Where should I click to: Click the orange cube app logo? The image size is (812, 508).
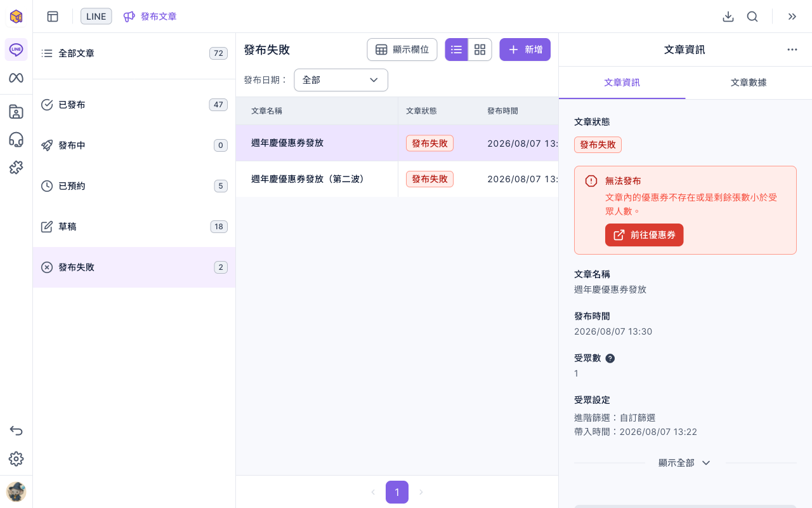point(16,17)
